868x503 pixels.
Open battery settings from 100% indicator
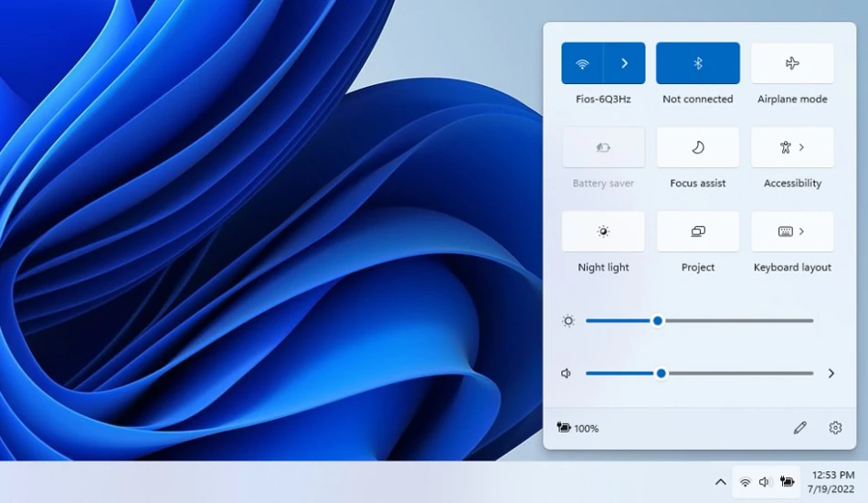578,428
